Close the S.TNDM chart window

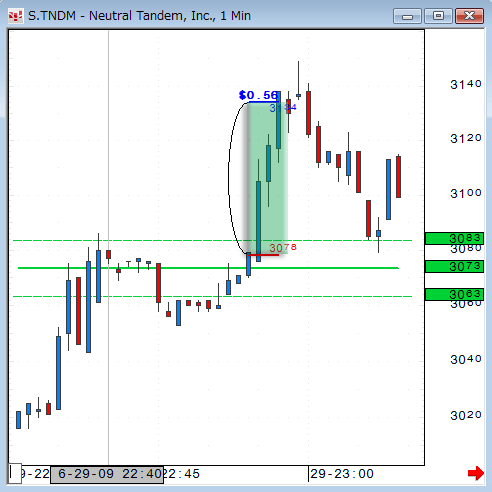(x=469, y=16)
